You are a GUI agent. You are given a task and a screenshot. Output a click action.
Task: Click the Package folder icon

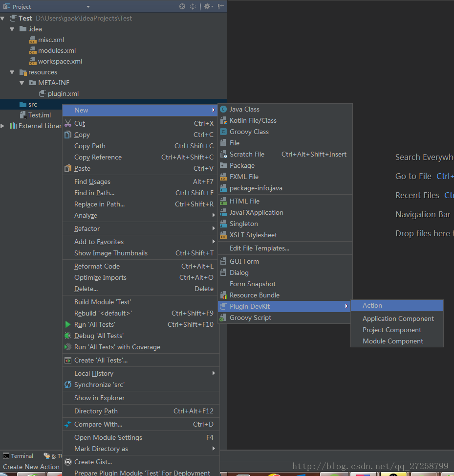pyautogui.click(x=223, y=165)
